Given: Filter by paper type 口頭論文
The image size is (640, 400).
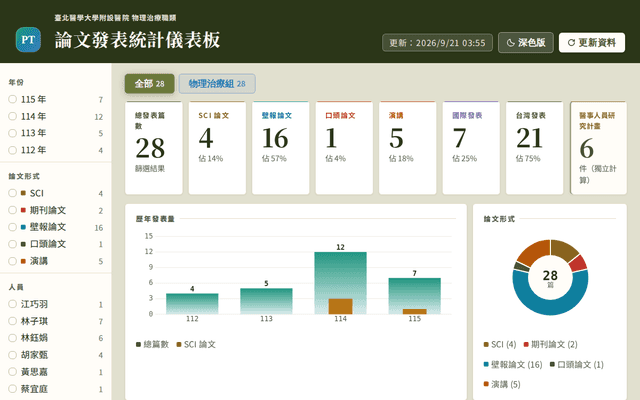Looking at the screenshot, I should 56,244.
